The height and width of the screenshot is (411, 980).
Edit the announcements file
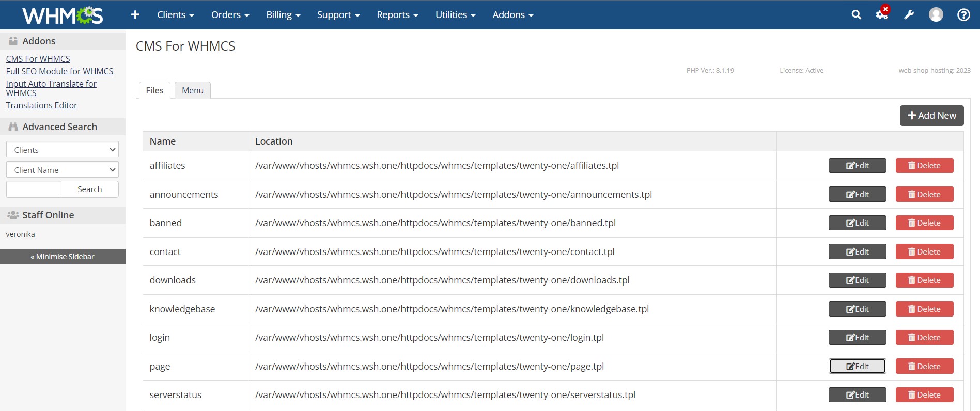[x=857, y=194]
